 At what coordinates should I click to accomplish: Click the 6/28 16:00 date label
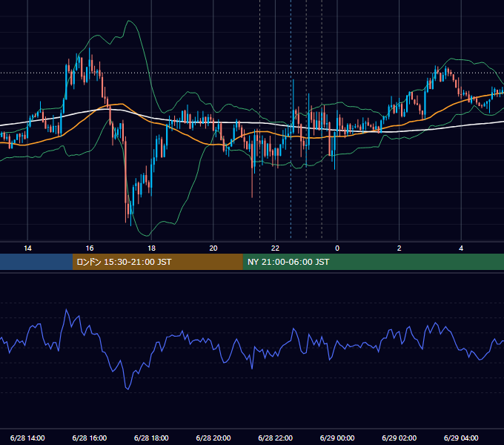click(x=90, y=438)
